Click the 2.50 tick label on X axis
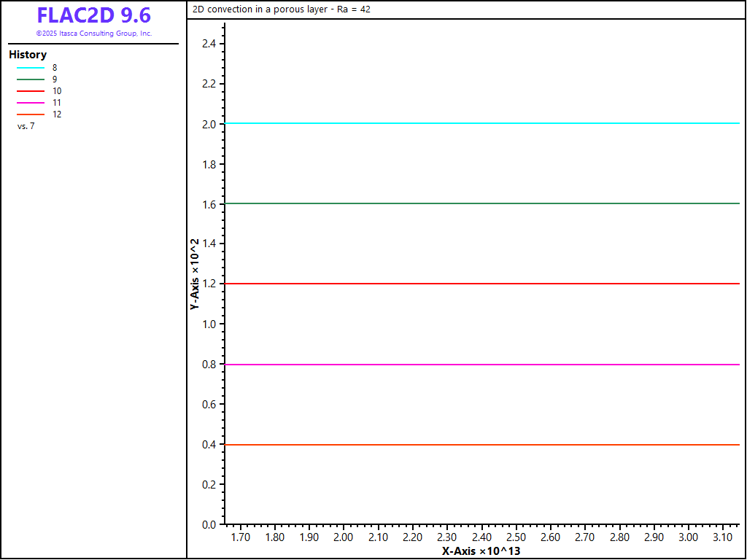Viewport: 747px width, 560px height. (x=516, y=537)
